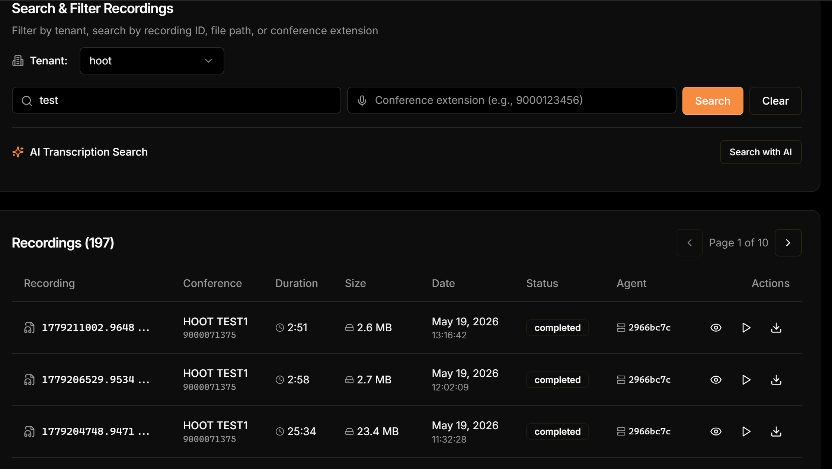Click the Status column header

point(542,283)
